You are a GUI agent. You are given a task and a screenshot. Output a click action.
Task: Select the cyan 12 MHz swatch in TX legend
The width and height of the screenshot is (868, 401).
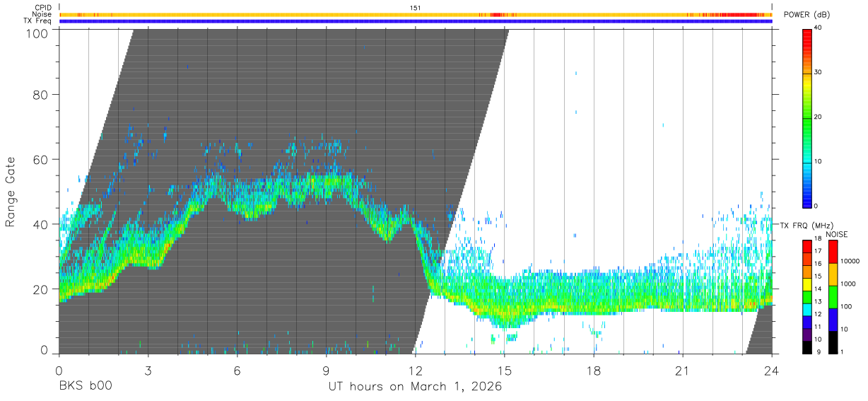click(x=807, y=308)
